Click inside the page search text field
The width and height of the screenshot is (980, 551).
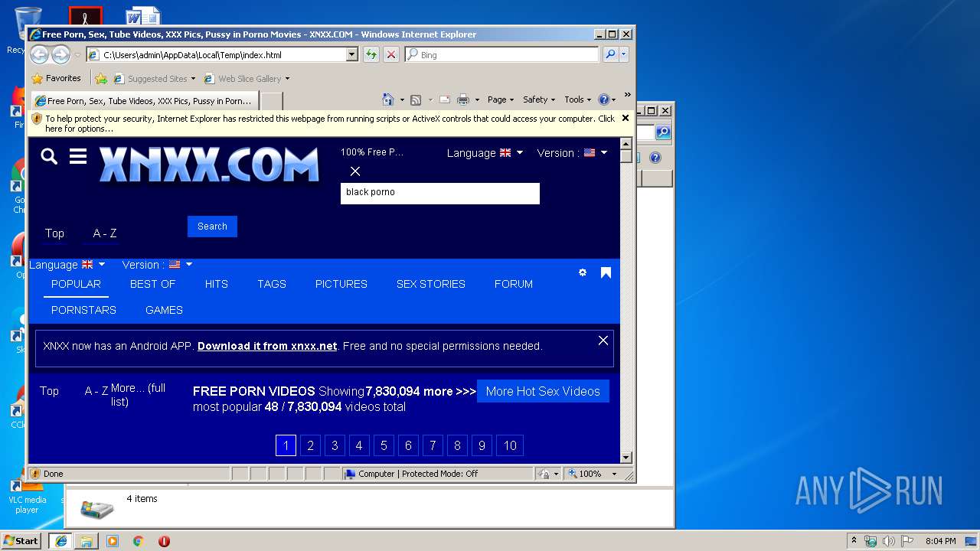[440, 194]
